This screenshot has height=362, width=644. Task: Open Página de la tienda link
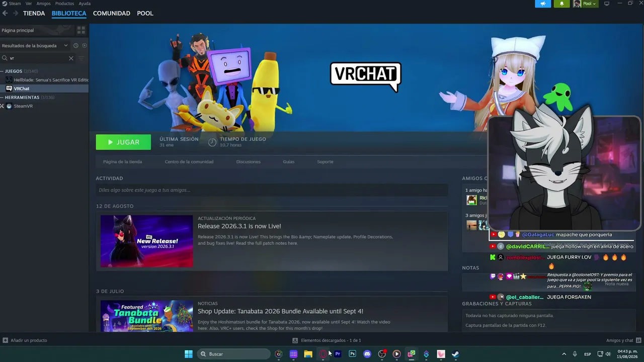[x=122, y=162]
